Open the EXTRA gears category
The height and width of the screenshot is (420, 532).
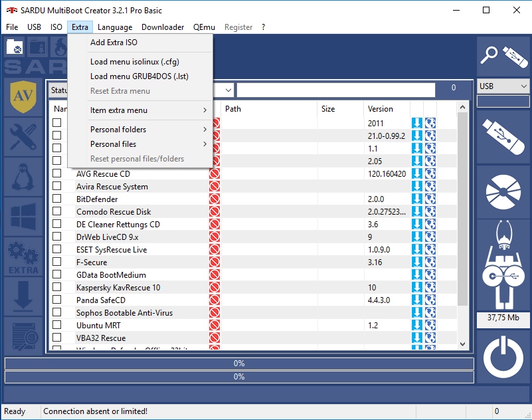click(23, 257)
